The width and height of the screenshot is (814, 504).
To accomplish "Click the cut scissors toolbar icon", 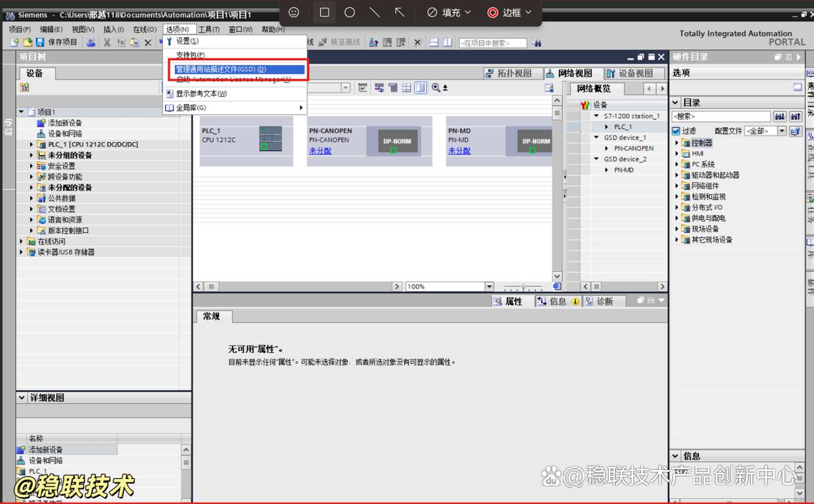I will click(x=107, y=43).
